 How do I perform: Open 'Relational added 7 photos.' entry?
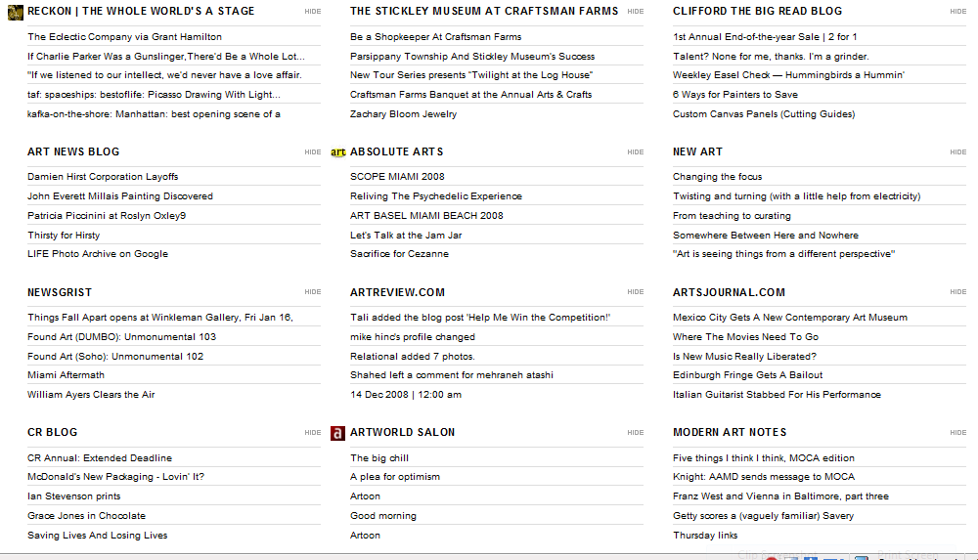413,356
